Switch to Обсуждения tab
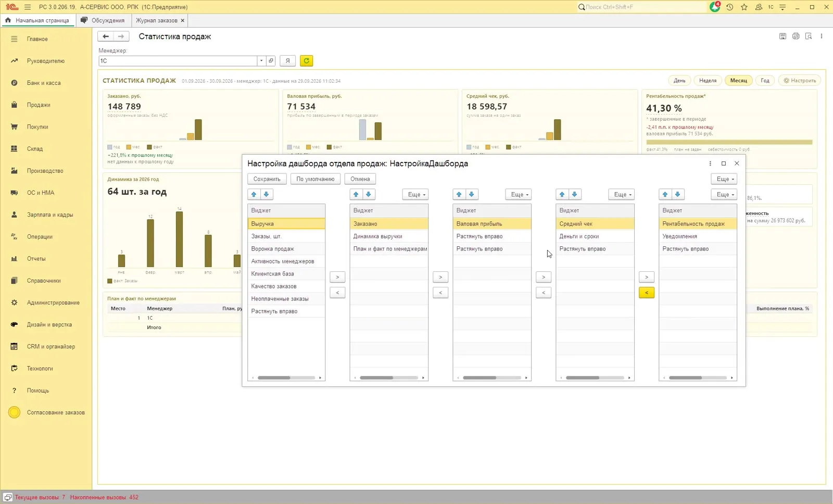The image size is (833, 504). [x=103, y=20]
